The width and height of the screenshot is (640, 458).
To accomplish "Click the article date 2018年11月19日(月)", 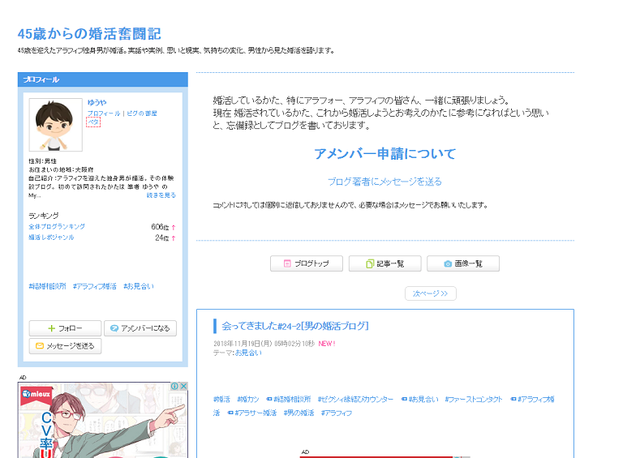I will click(243, 343).
